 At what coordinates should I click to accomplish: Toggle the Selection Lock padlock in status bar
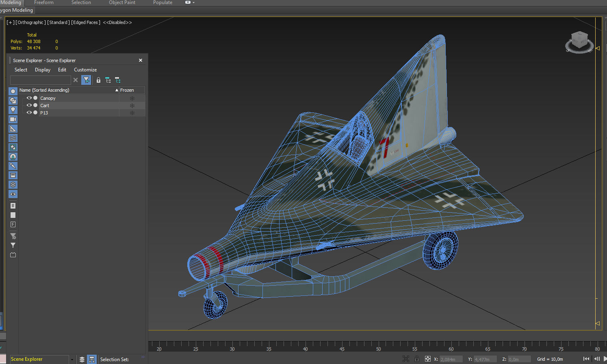pyautogui.click(x=417, y=359)
